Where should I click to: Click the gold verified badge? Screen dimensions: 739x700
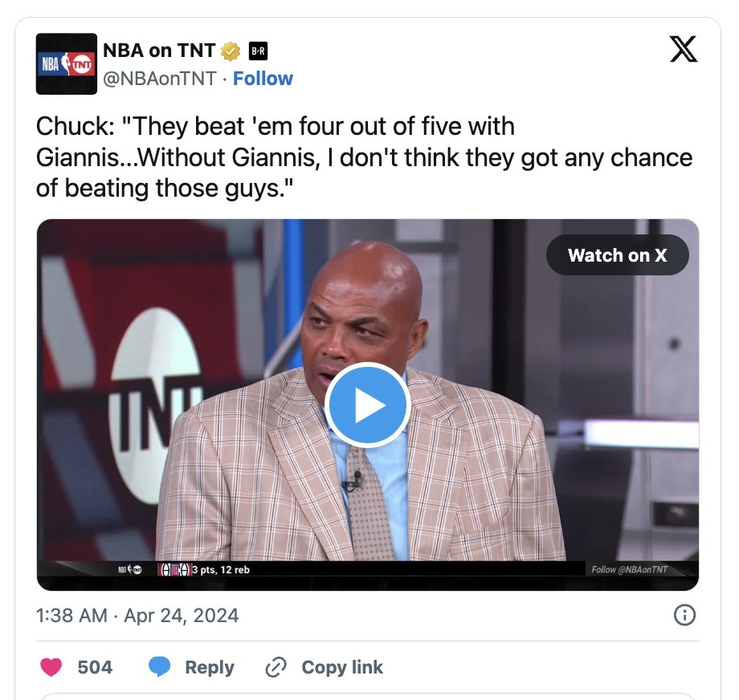pos(231,51)
